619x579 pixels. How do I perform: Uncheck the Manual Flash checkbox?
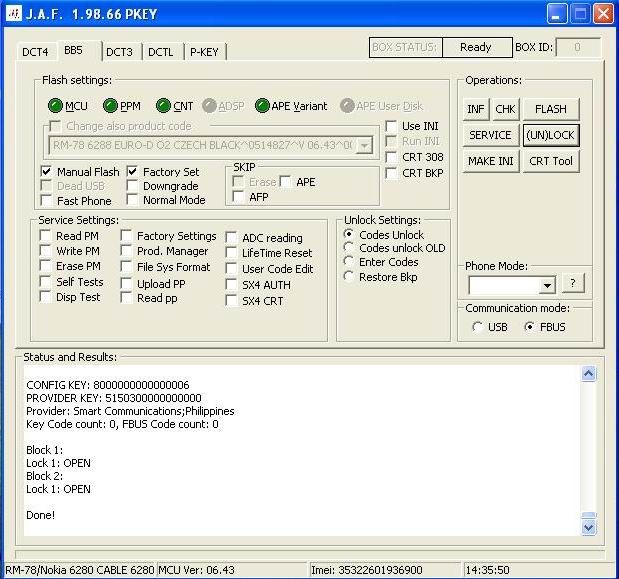46,172
